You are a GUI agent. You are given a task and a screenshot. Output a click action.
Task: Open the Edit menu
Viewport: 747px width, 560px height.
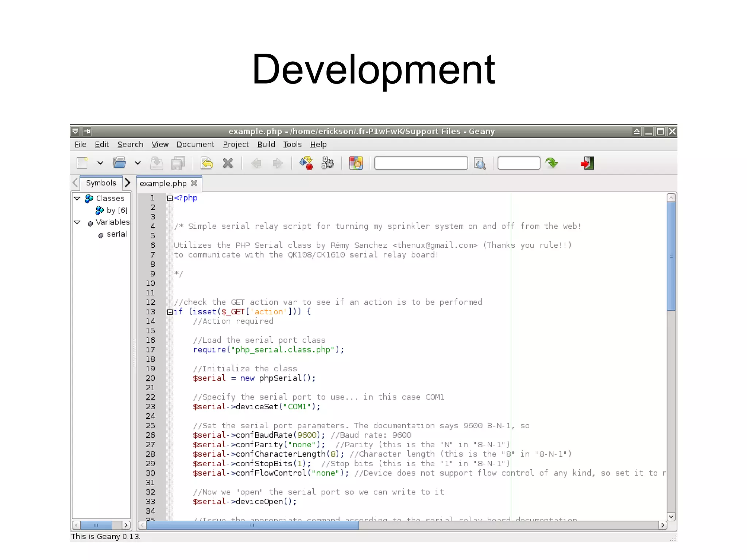coord(102,144)
